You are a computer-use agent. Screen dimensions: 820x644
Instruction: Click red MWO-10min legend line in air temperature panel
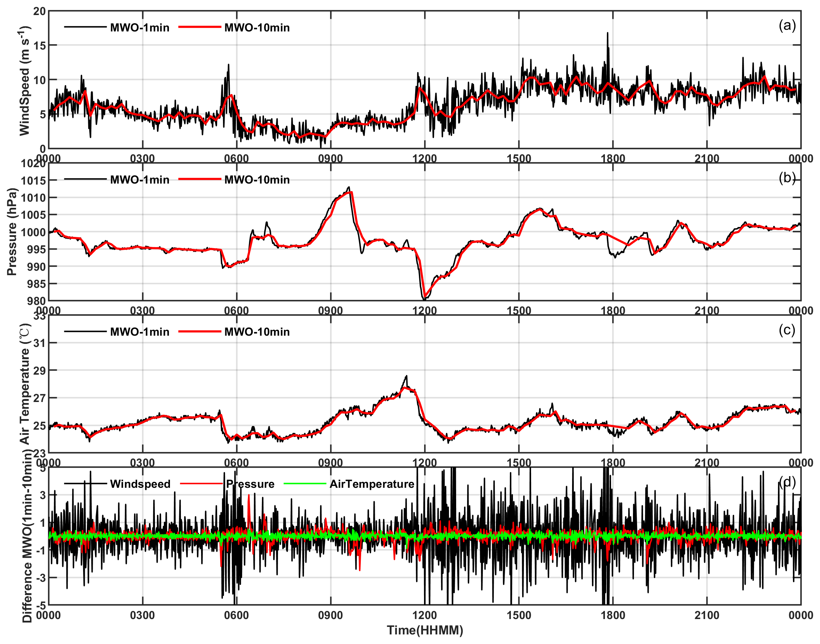tap(200, 332)
